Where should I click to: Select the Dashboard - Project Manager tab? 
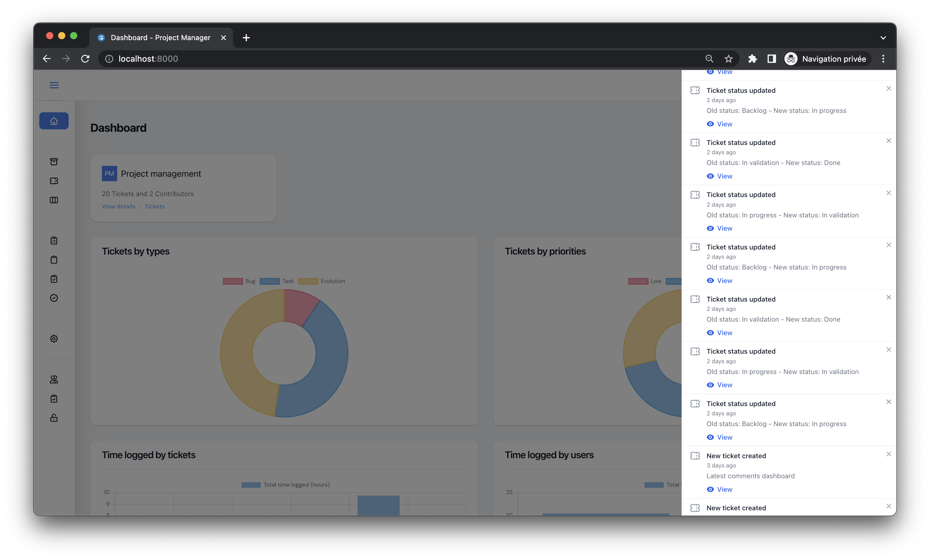point(160,38)
